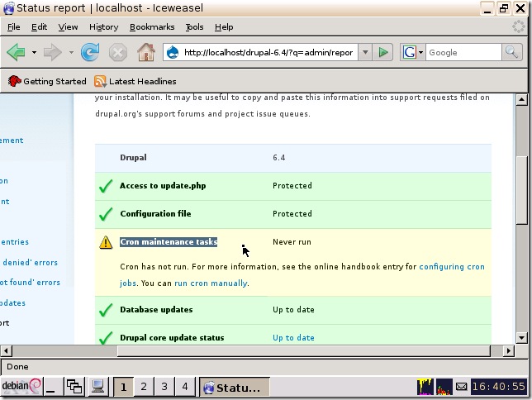Image resolution: width=532 pixels, height=400 pixels.
Task: Click the 'Done' status bar text
Action: coord(17,367)
